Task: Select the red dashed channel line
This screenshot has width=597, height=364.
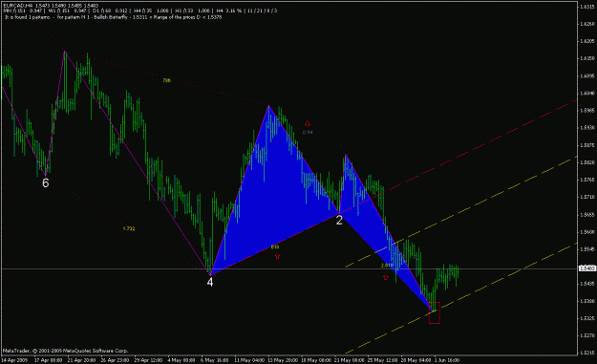Action: tap(458, 156)
